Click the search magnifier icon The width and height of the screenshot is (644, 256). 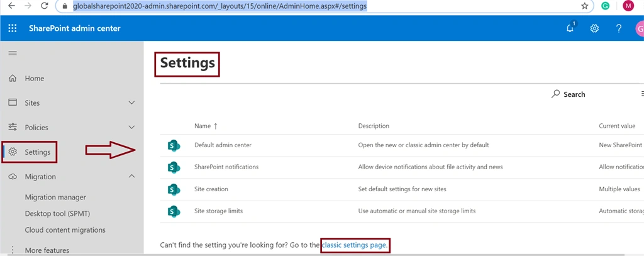(x=555, y=94)
